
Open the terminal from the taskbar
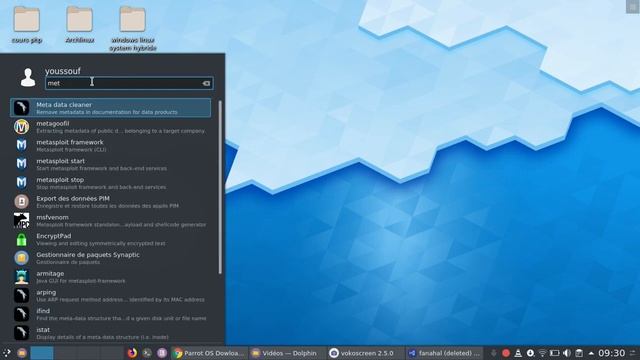pyautogui.click(x=147, y=353)
